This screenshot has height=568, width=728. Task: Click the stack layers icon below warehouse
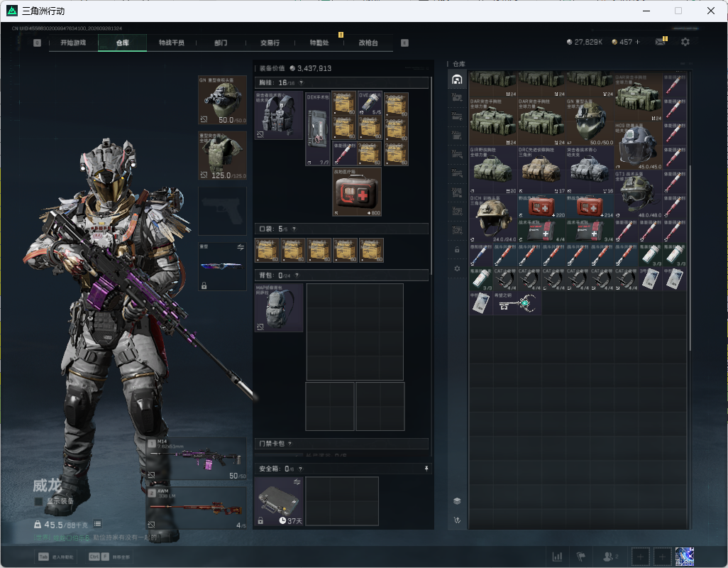click(457, 501)
